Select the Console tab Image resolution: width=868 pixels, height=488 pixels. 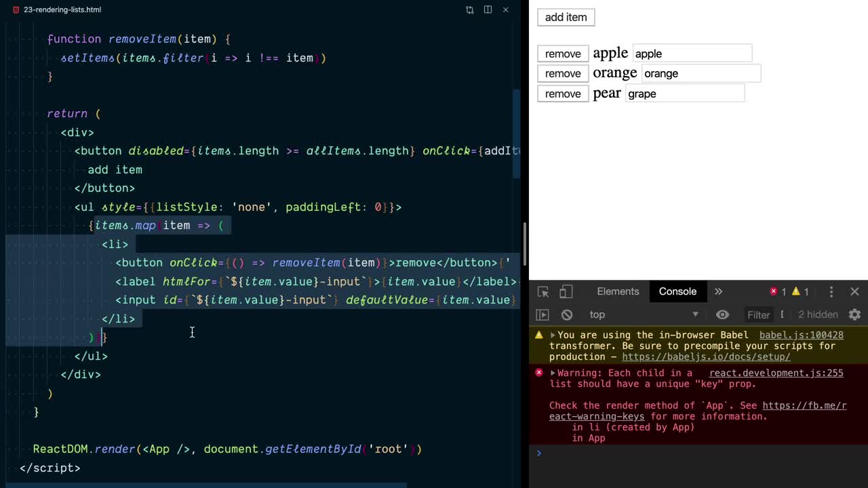[x=677, y=291]
